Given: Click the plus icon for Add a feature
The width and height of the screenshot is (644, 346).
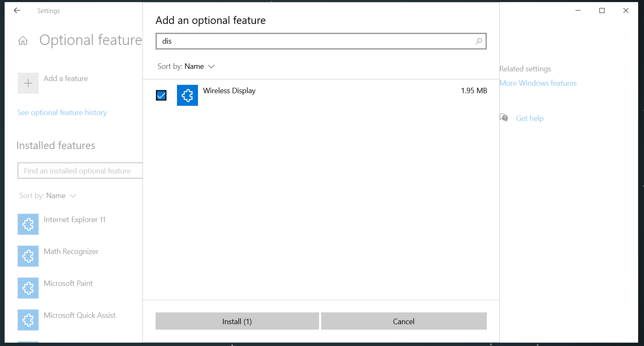Looking at the screenshot, I should coord(28,83).
